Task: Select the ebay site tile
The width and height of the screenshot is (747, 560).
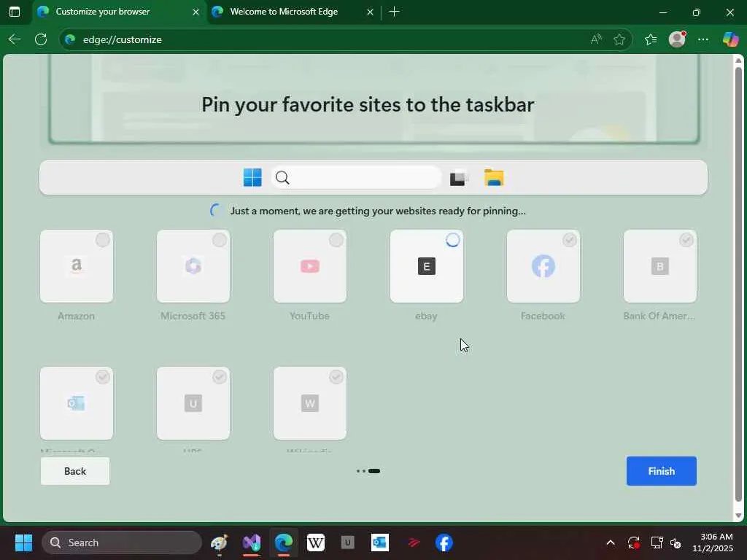Action: pyautogui.click(x=426, y=266)
